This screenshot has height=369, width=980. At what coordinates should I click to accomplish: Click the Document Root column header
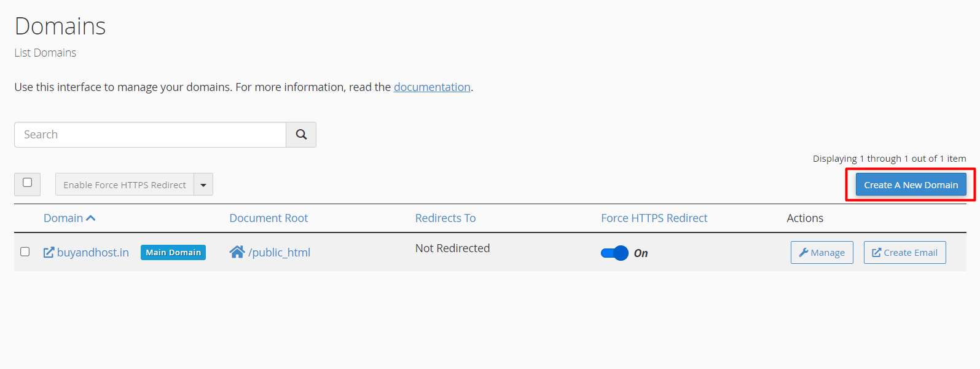click(x=269, y=218)
